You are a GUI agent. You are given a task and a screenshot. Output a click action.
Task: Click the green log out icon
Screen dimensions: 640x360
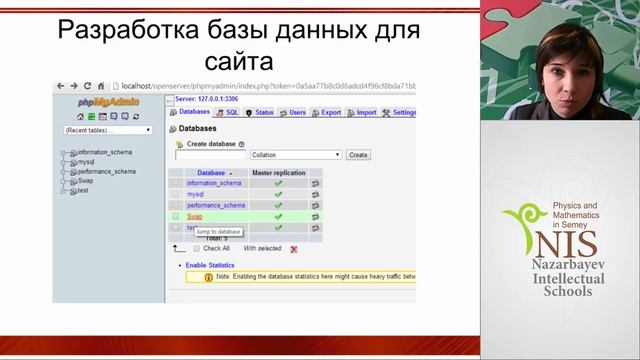tap(91, 117)
